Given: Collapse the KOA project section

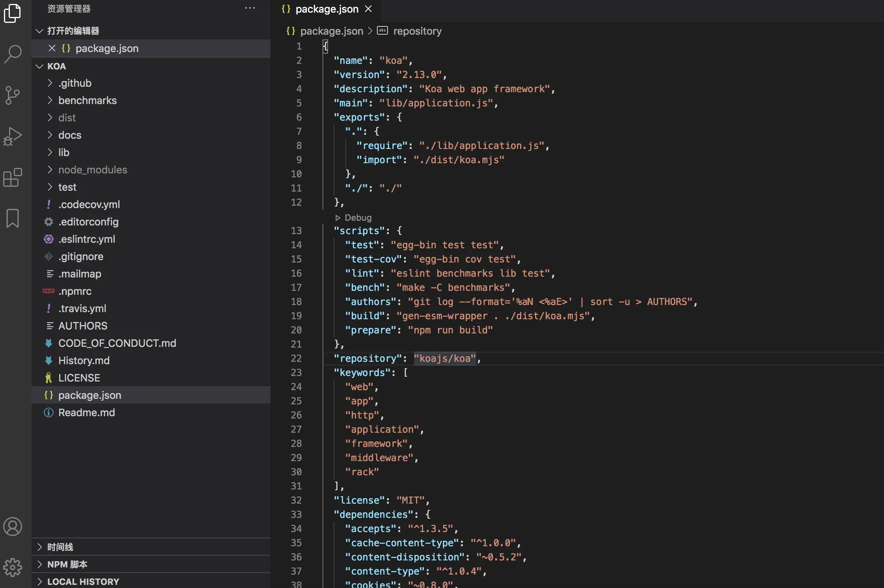Looking at the screenshot, I should 56,66.
